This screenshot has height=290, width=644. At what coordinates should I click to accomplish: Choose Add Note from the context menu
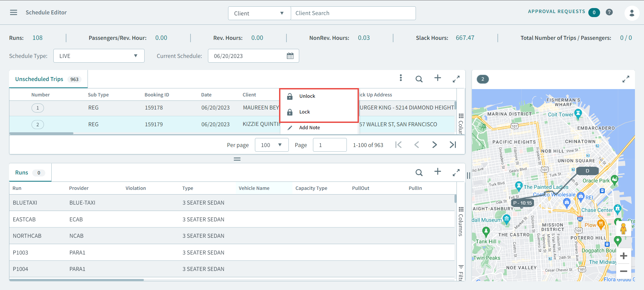pos(319,128)
